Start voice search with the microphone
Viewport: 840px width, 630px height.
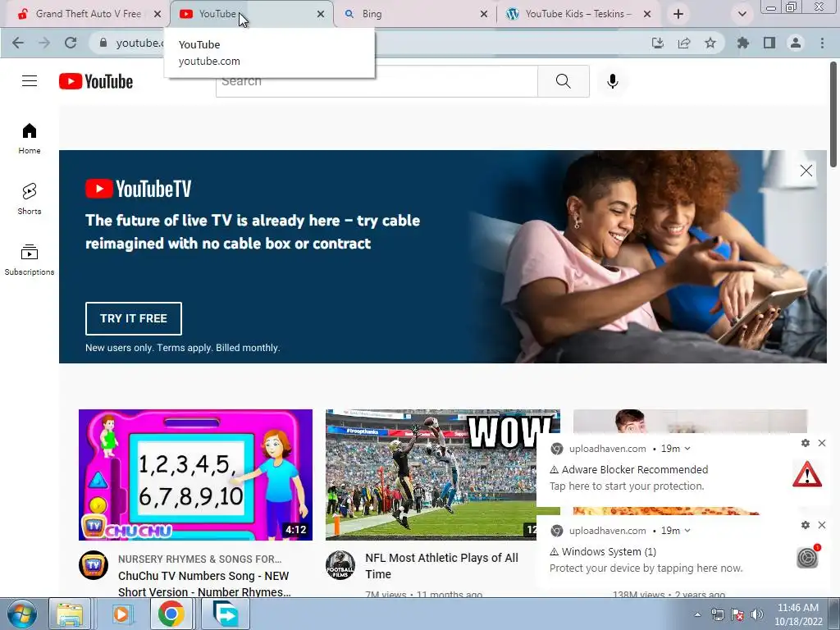pyautogui.click(x=612, y=81)
